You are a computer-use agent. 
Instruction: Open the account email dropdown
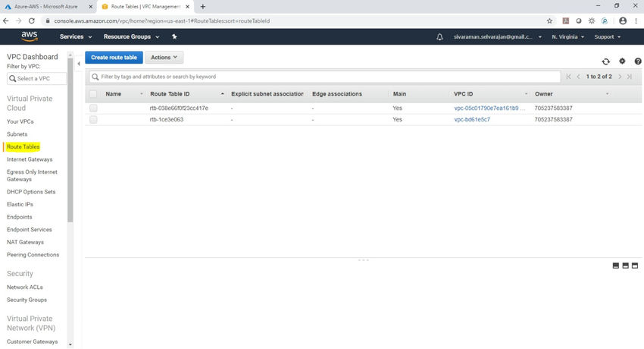[497, 37]
